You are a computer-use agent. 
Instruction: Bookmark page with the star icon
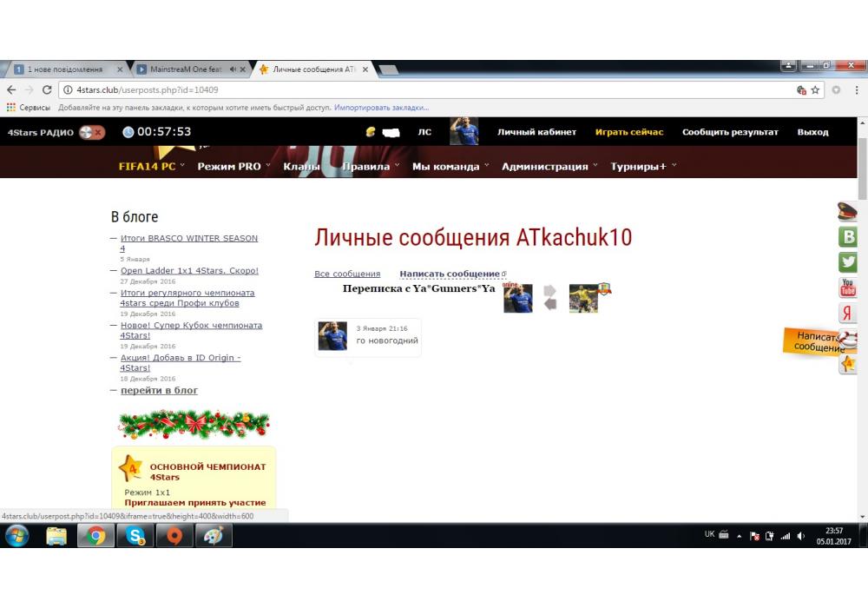815,89
